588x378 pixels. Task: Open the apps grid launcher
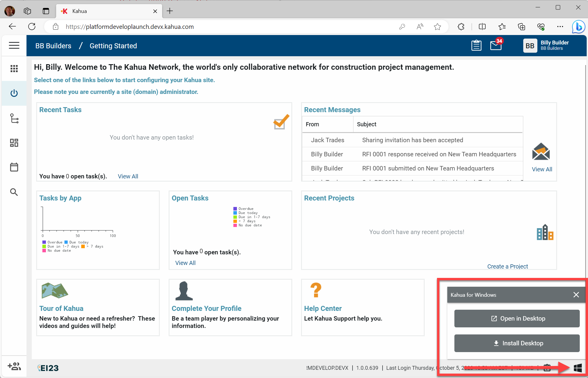point(14,69)
